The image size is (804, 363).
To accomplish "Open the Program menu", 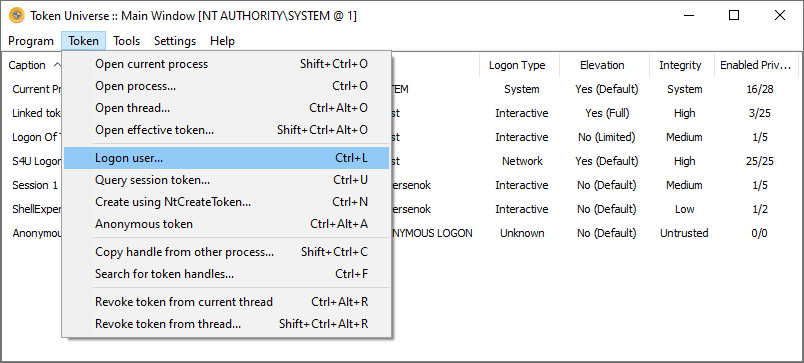I will click(x=31, y=41).
